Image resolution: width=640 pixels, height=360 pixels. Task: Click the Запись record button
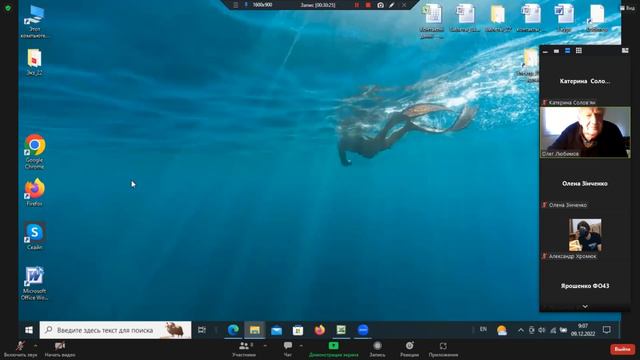tap(377, 349)
